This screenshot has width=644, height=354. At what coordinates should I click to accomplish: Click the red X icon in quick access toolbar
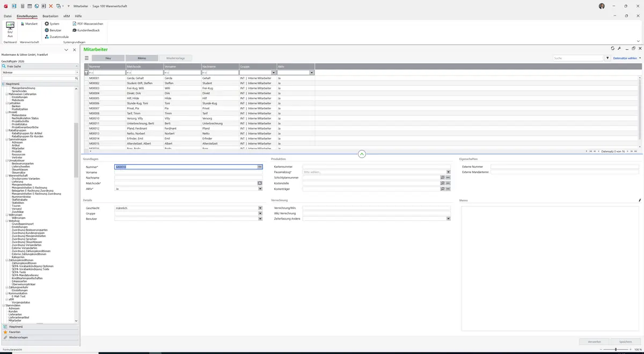coord(51,6)
